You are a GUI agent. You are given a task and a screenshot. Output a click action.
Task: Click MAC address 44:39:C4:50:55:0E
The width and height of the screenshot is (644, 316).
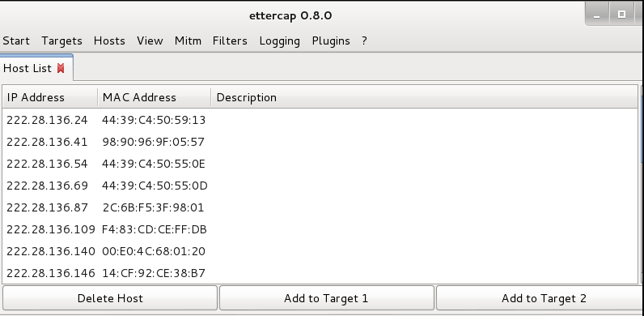pos(154,164)
